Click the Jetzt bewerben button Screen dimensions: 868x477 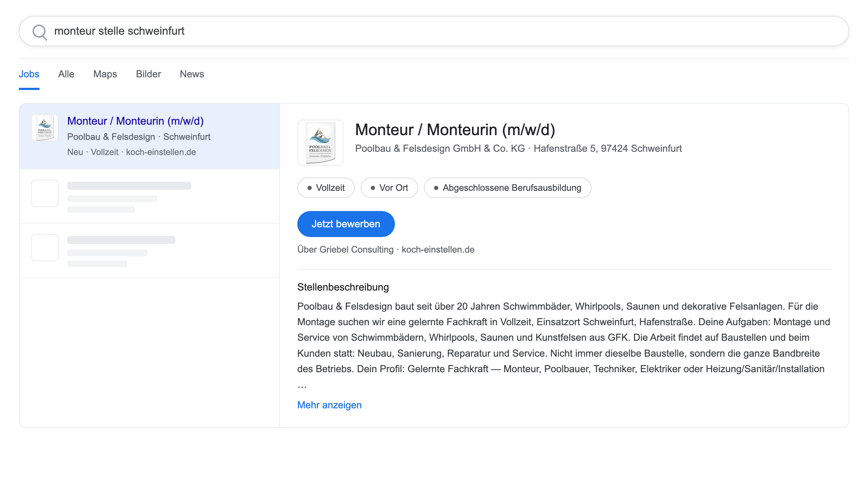coord(346,224)
